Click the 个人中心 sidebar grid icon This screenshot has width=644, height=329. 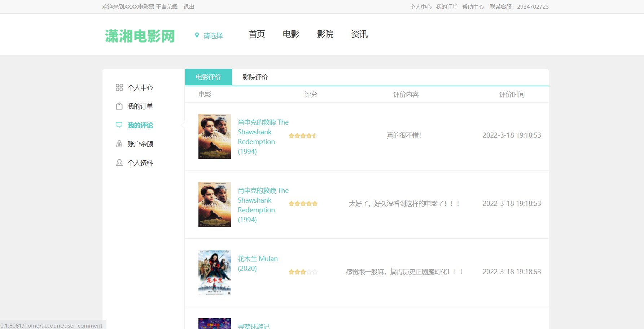click(119, 87)
